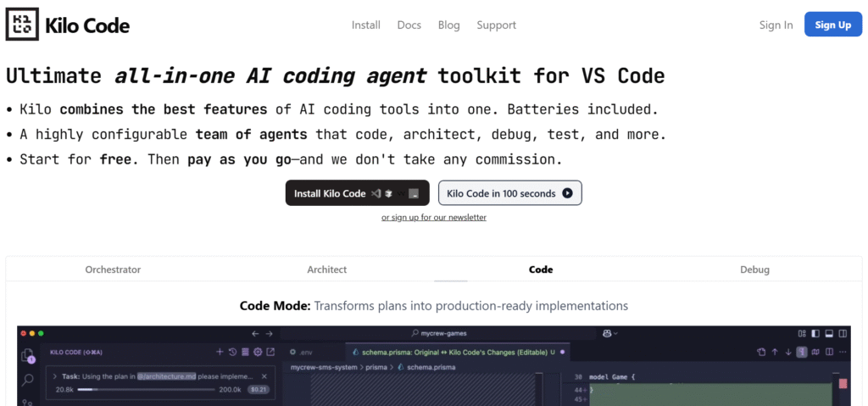868x406 pixels.
Task: Select the schema.prisma diff editor tab
Action: 458,352
